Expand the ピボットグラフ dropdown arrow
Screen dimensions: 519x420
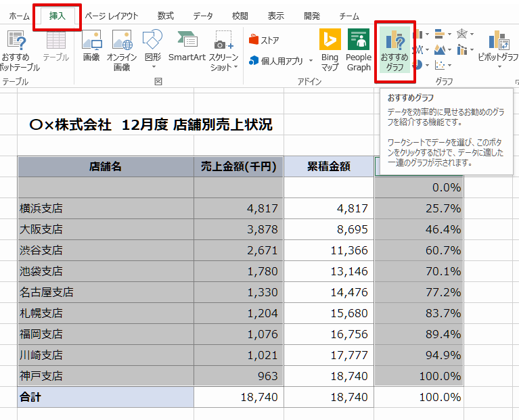pyautogui.click(x=499, y=67)
